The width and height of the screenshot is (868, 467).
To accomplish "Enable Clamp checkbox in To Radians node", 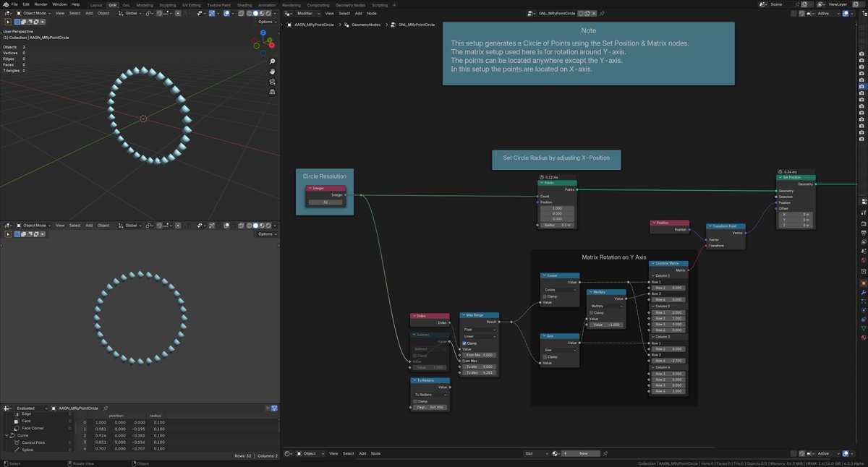I will pyautogui.click(x=415, y=401).
